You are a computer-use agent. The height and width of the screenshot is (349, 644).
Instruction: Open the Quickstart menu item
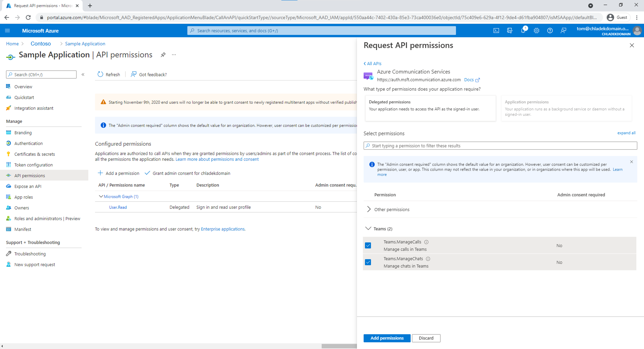(24, 97)
